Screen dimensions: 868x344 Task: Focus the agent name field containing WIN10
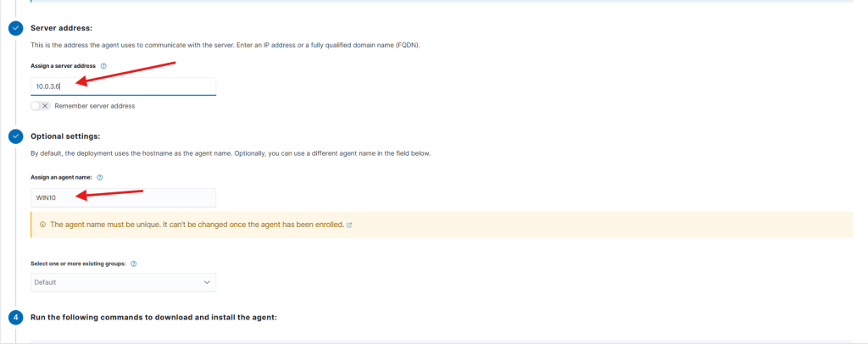122,197
